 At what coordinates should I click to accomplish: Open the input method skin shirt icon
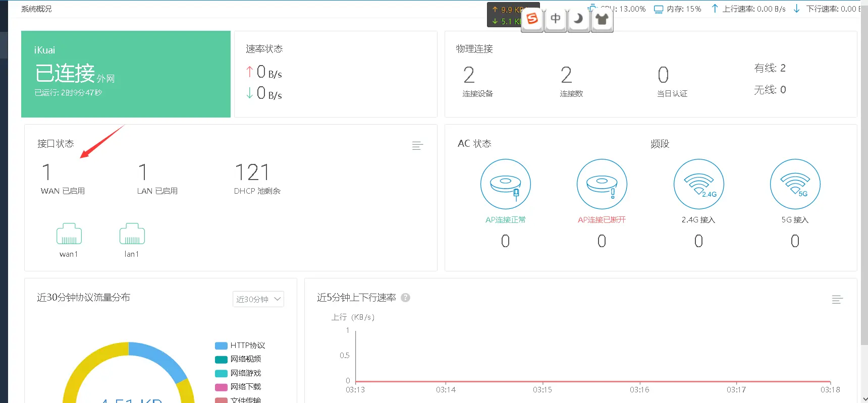point(602,19)
